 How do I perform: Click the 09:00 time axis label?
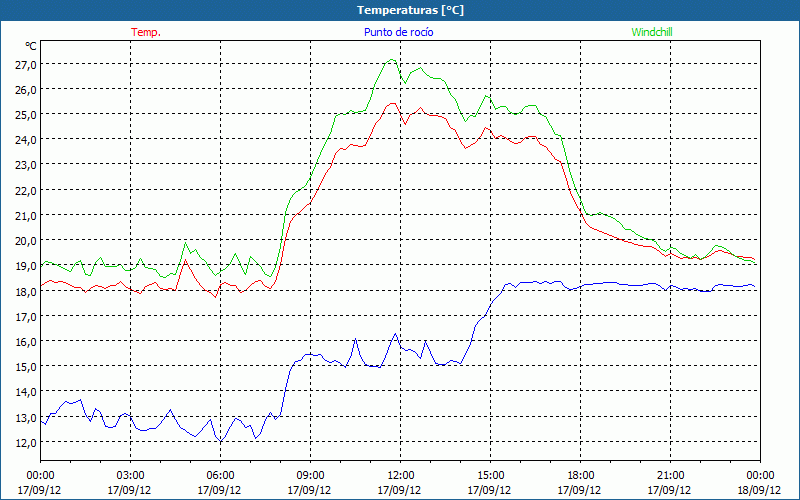point(310,476)
